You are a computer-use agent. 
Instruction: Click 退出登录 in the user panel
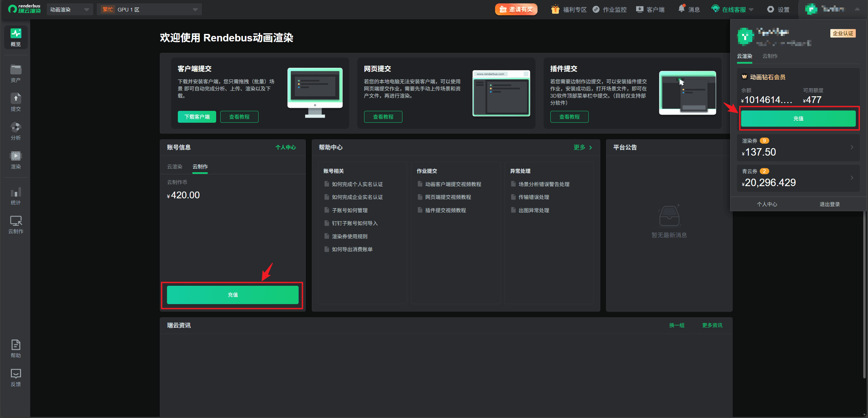(830, 204)
